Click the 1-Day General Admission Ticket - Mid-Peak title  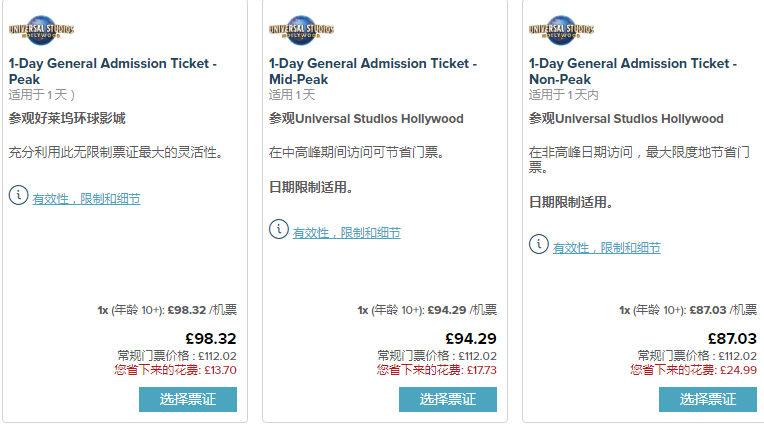372,71
